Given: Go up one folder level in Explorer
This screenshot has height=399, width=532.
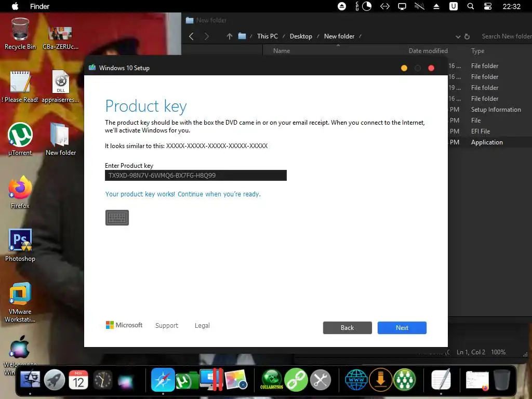Looking at the screenshot, I should point(229,36).
